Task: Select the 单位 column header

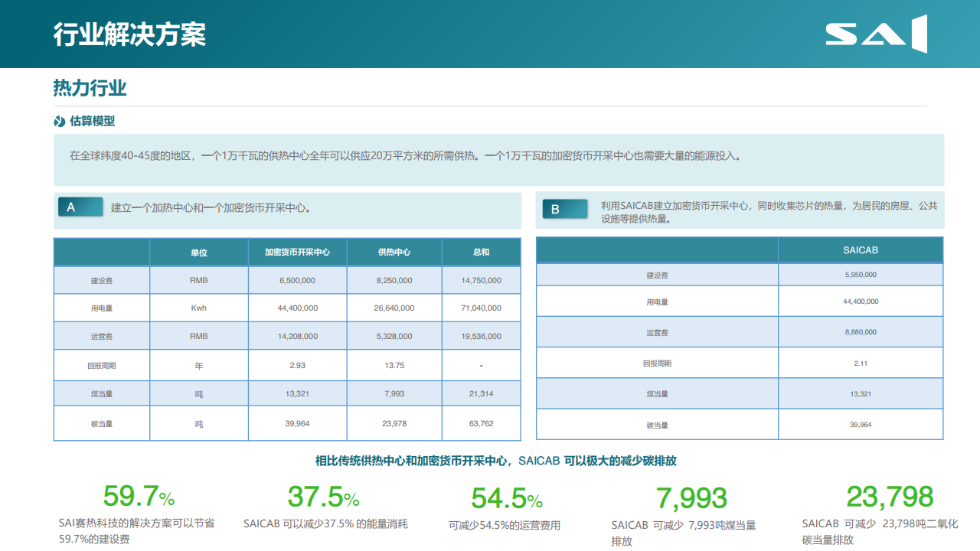Action: click(199, 252)
